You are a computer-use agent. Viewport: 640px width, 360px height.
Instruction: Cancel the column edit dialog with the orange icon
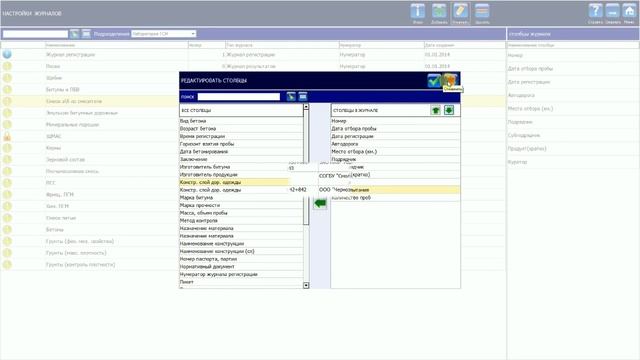[451, 80]
